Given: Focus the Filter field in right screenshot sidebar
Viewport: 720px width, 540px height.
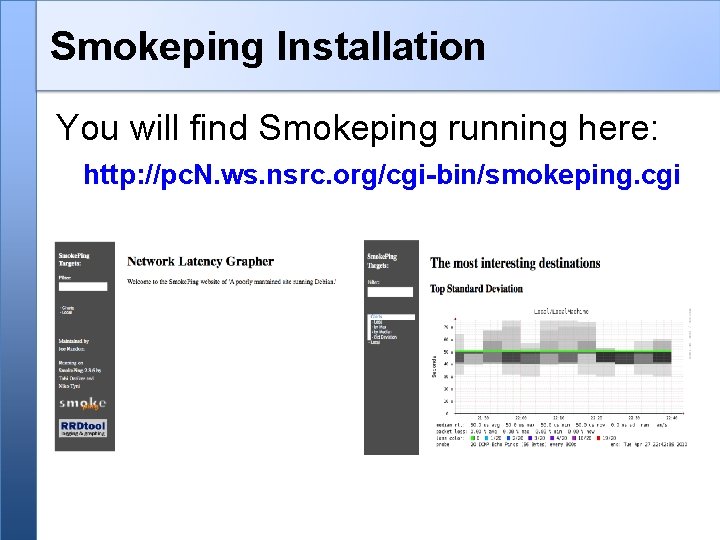Looking at the screenshot, I should (390, 292).
